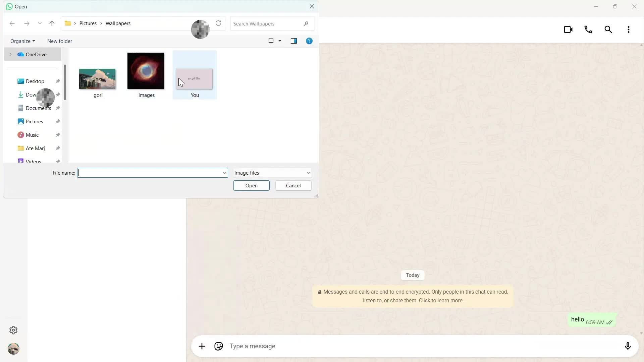This screenshot has height=362, width=644.
Task: Click the refresh icon in the dialog
Action: coord(218,23)
